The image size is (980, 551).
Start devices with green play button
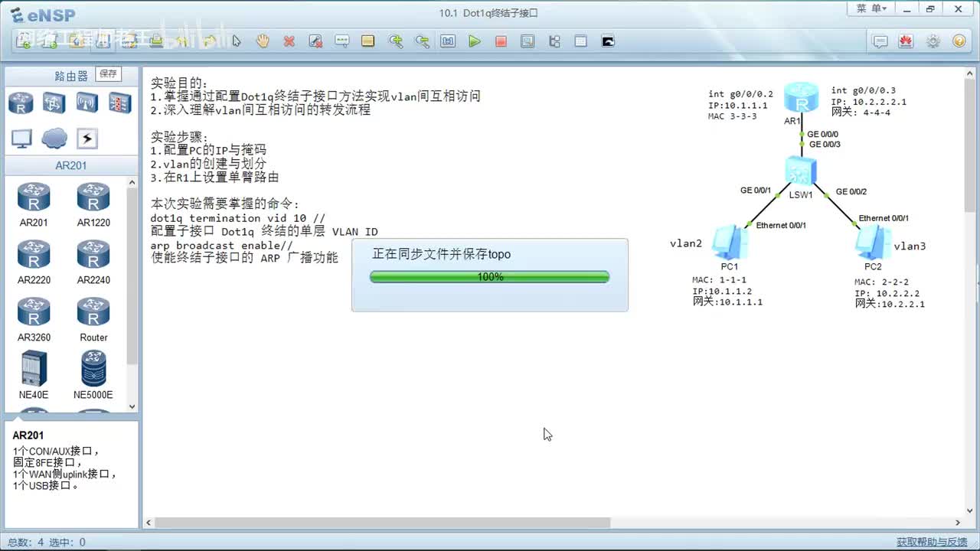point(475,41)
